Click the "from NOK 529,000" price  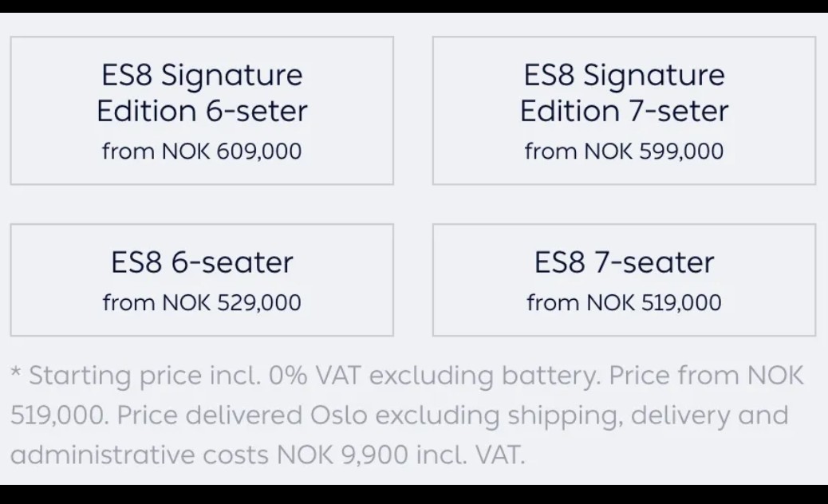click(x=202, y=303)
